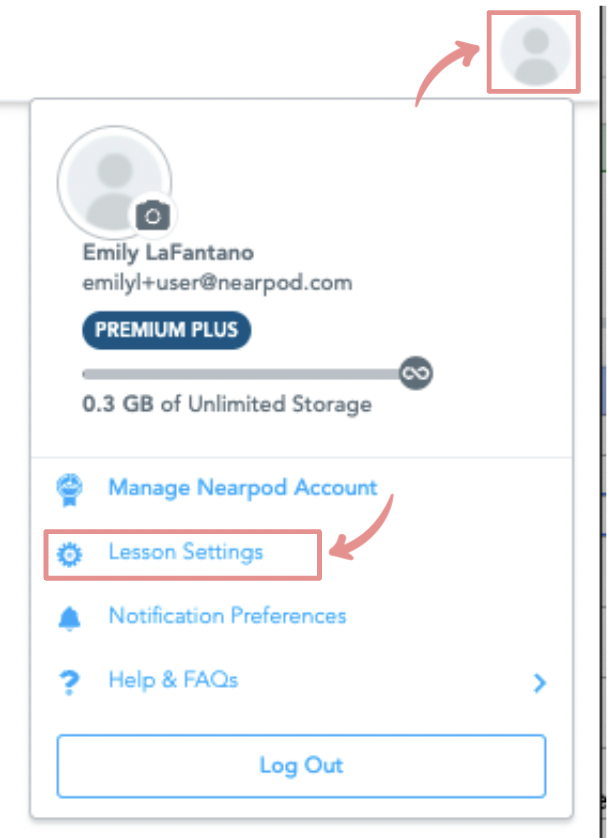Image resolution: width=608 pixels, height=838 pixels.
Task: Select Lesson Settings menu entry
Action: (185, 552)
